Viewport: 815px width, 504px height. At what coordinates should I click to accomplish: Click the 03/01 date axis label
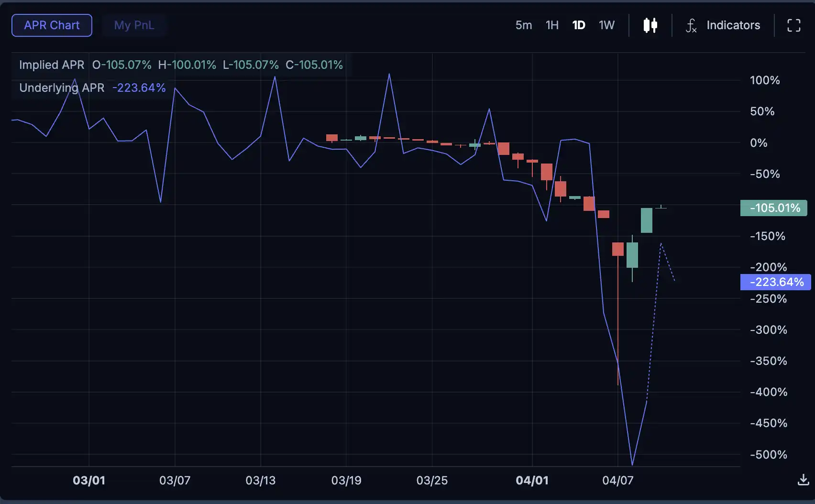tap(89, 480)
